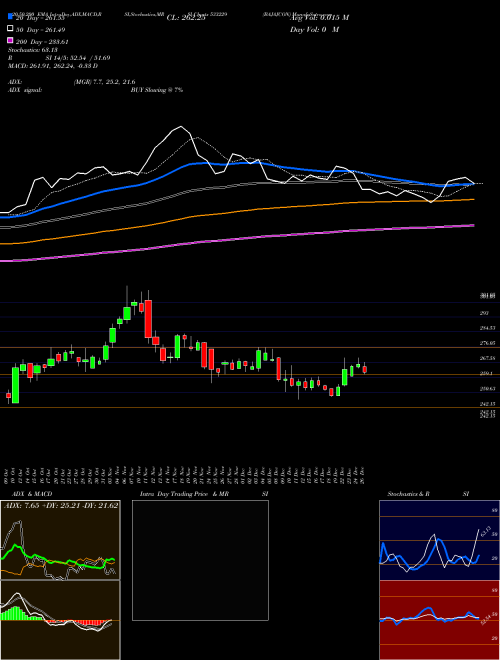
Task: Click the tall green first-rally candlestick at far left
Action: pyautogui.click(x=15, y=385)
